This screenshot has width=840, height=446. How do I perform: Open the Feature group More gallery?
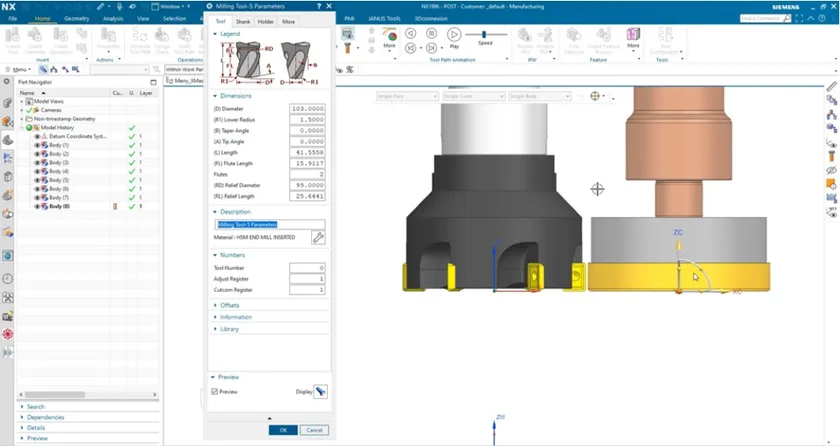[633, 38]
